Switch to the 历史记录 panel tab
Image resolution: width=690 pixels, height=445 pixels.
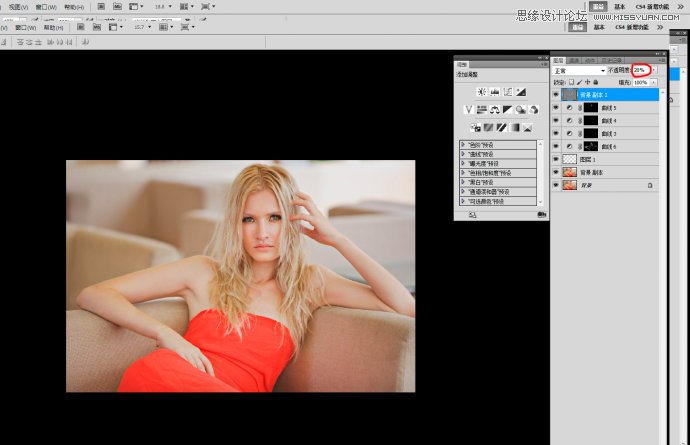(x=611, y=60)
